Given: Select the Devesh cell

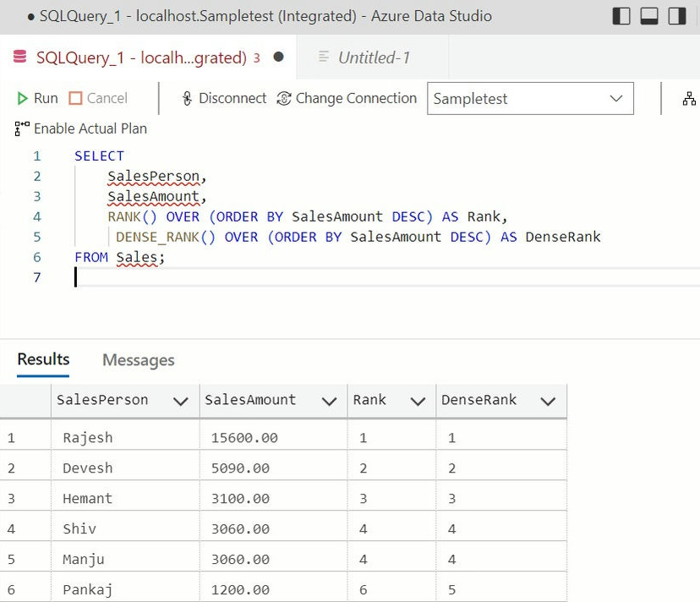Looking at the screenshot, I should click(125, 468).
